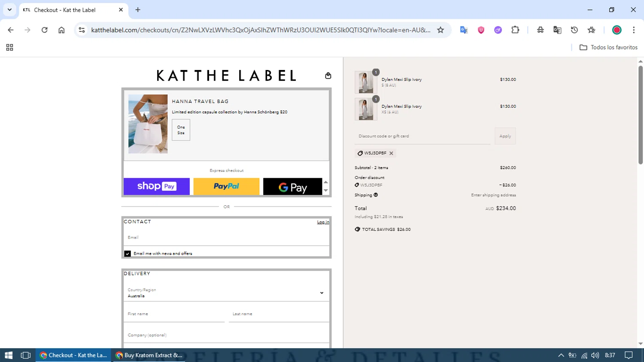Viewport: 644px width, 362px height.
Task: Pay with Shop Pay
Action: coord(157,186)
